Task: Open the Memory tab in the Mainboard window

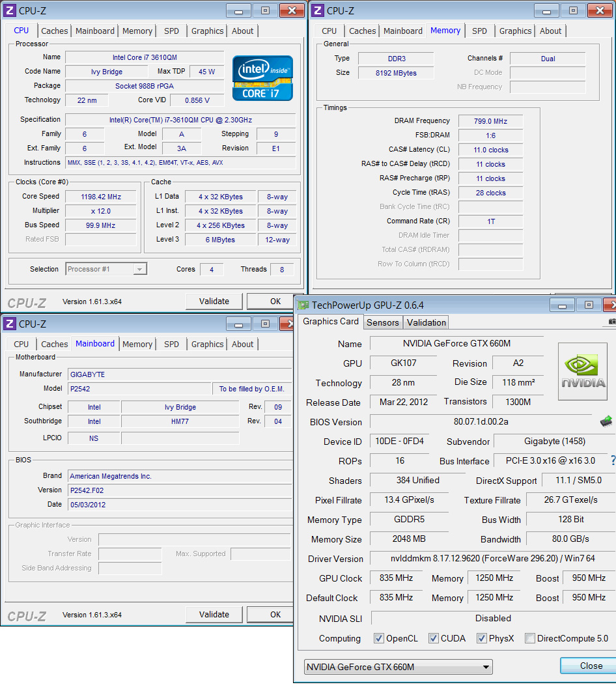Action: tap(137, 344)
